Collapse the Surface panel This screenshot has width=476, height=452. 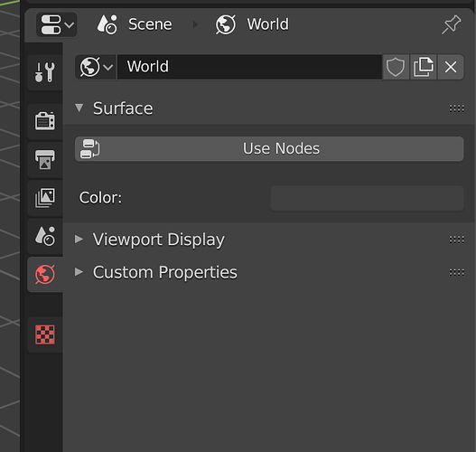coord(79,108)
